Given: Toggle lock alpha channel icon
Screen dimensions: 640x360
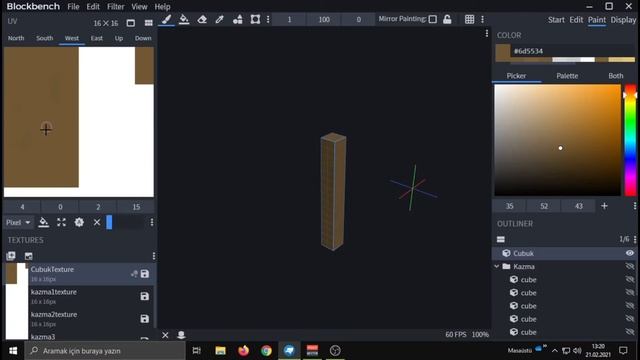Looking at the screenshot, I should [447, 19].
